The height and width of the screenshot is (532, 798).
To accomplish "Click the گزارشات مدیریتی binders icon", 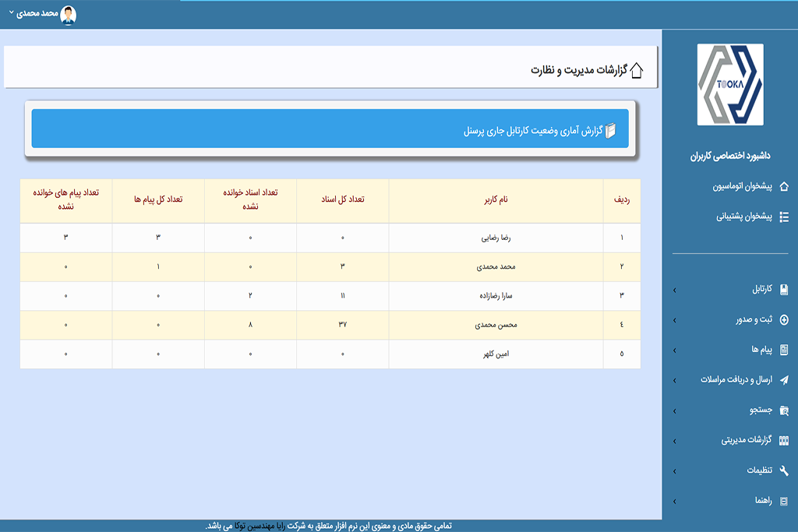I will pyautogui.click(x=784, y=440).
